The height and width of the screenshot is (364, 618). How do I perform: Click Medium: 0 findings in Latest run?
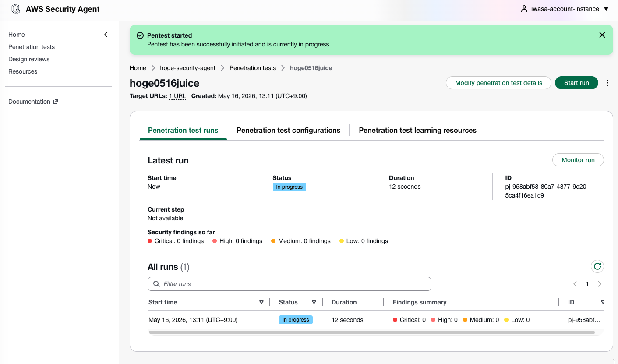point(301,241)
